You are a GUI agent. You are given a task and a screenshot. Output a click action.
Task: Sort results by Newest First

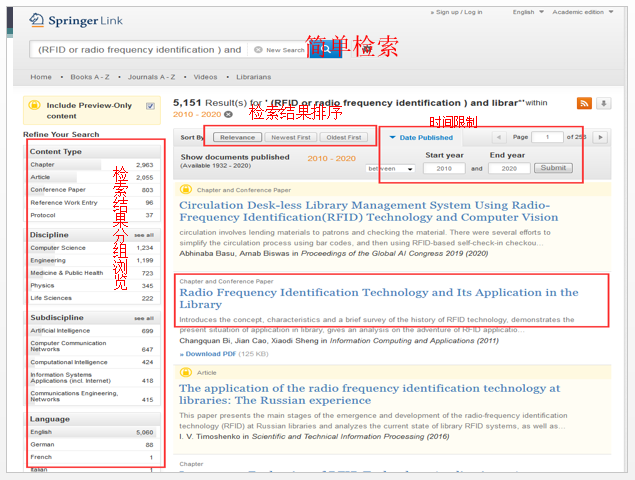tap(291, 137)
